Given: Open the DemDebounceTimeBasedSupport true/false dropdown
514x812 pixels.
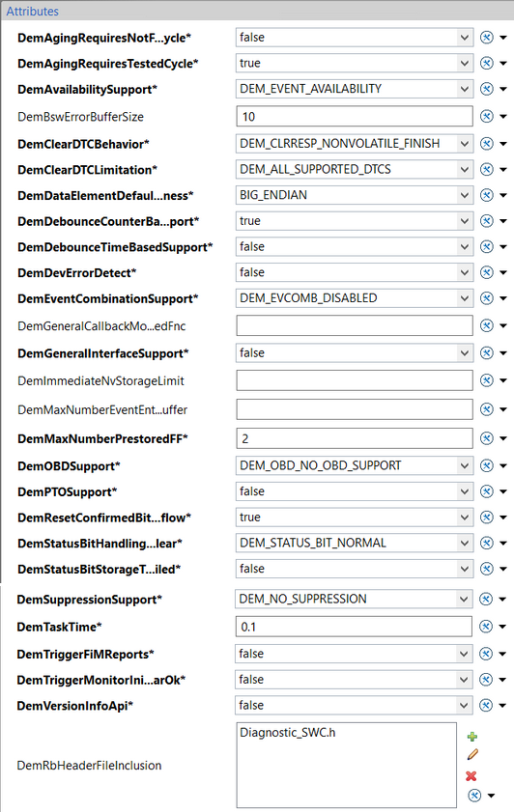Looking at the screenshot, I should [x=355, y=246].
